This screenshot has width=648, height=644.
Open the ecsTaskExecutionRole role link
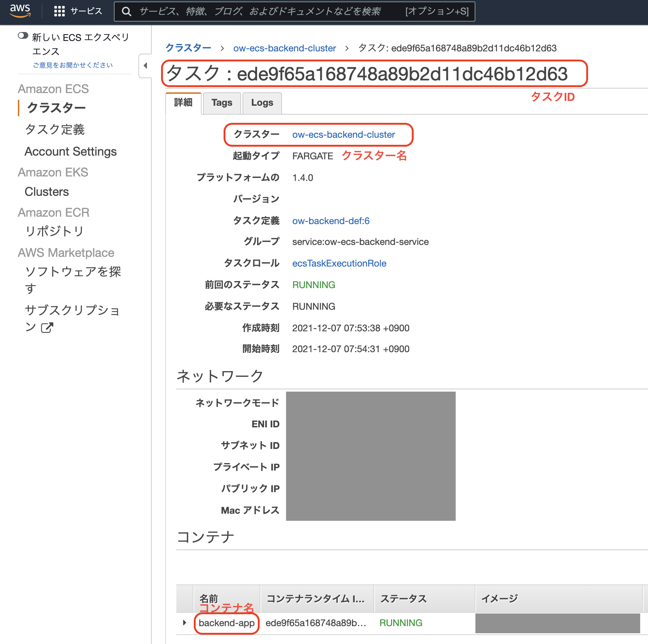(x=339, y=263)
